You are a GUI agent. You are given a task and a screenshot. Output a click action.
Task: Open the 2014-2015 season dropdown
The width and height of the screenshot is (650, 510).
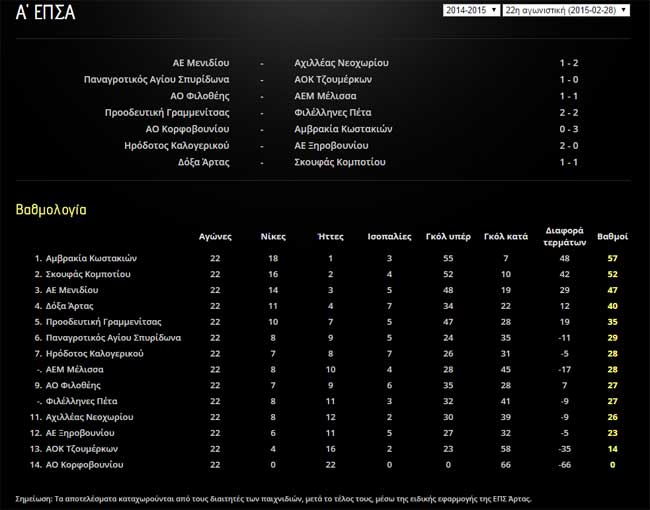tap(470, 10)
